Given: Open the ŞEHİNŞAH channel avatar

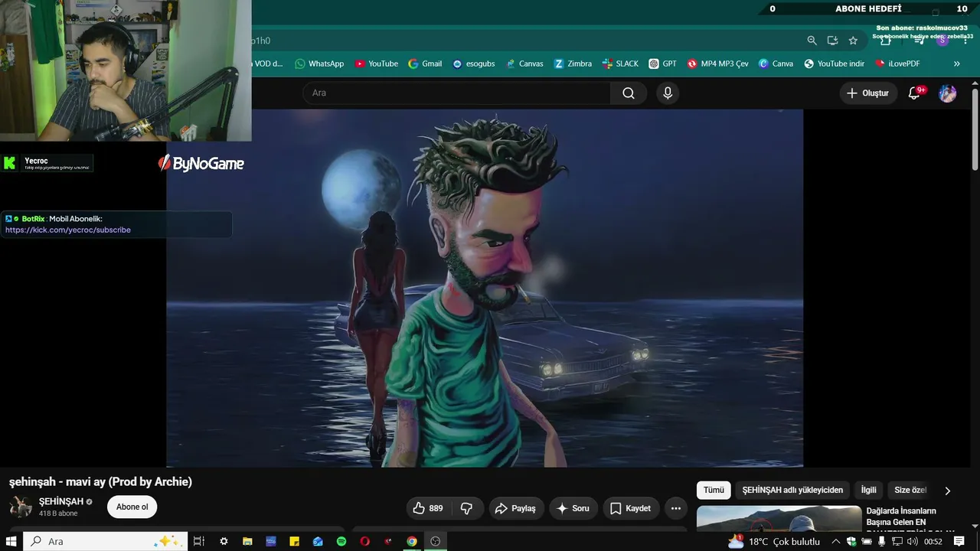Looking at the screenshot, I should (21, 507).
